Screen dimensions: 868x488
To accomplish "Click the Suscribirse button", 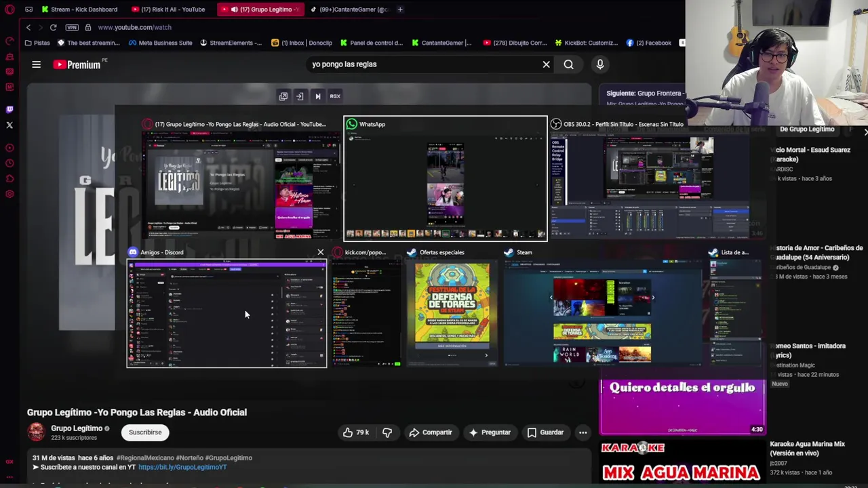I will point(145,432).
